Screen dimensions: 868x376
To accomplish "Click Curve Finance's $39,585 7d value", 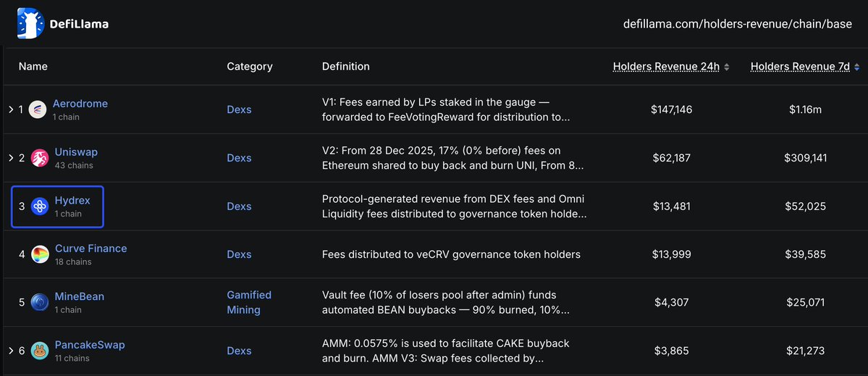I will click(806, 254).
